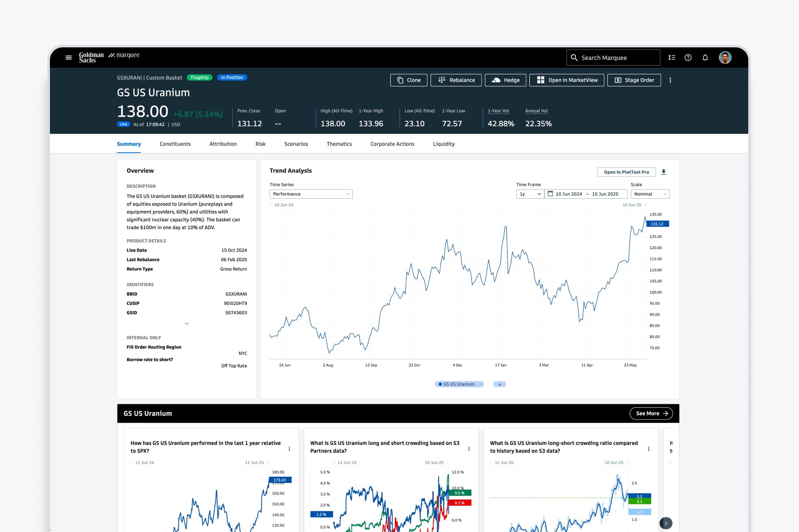Switch to the Constituents tab

click(x=175, y=144)
